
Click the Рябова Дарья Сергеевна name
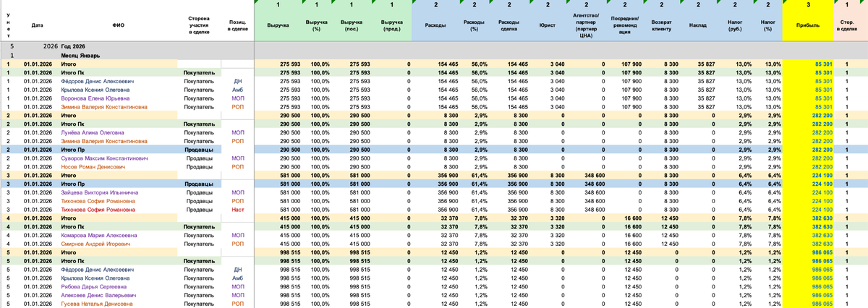tap(94, 286)
